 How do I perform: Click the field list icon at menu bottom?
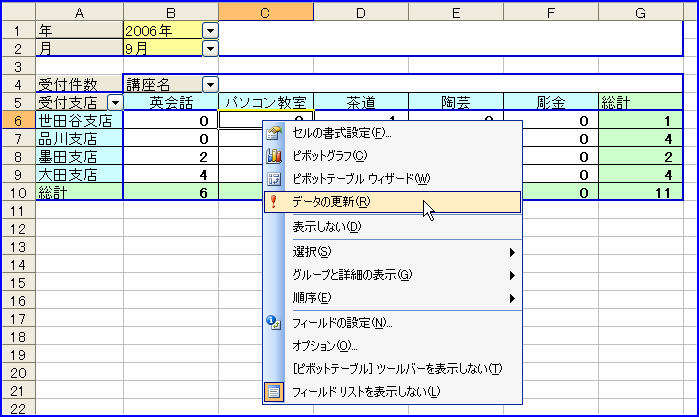tap(275, 391)
